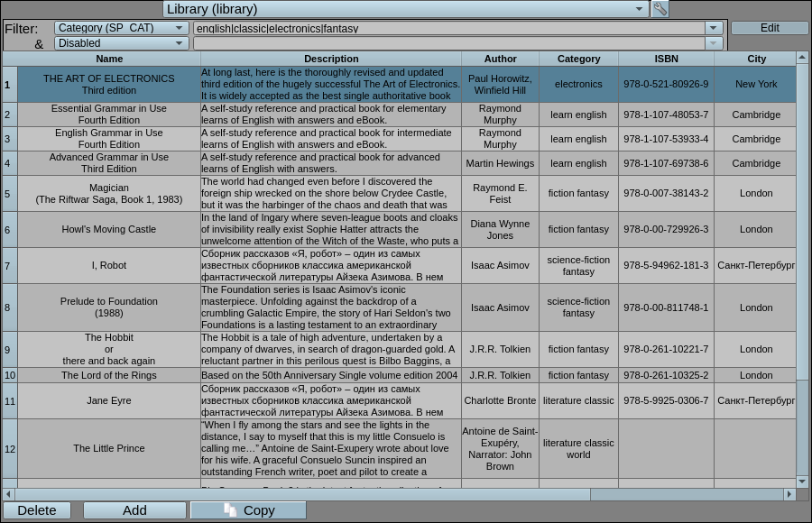Click the Delete button
The height and width of the screenshot is (523, 812).
pyautogui.click(x=37, y=510)
